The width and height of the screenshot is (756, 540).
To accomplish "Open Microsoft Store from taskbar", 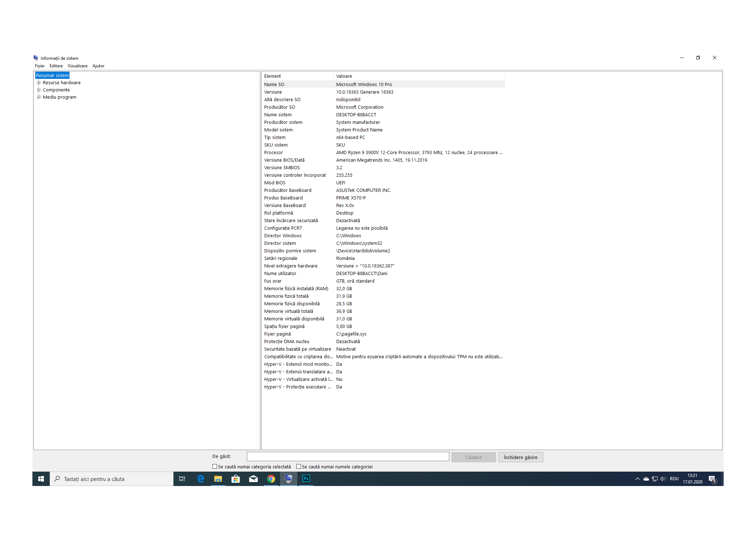I will [x=236, y=479].
